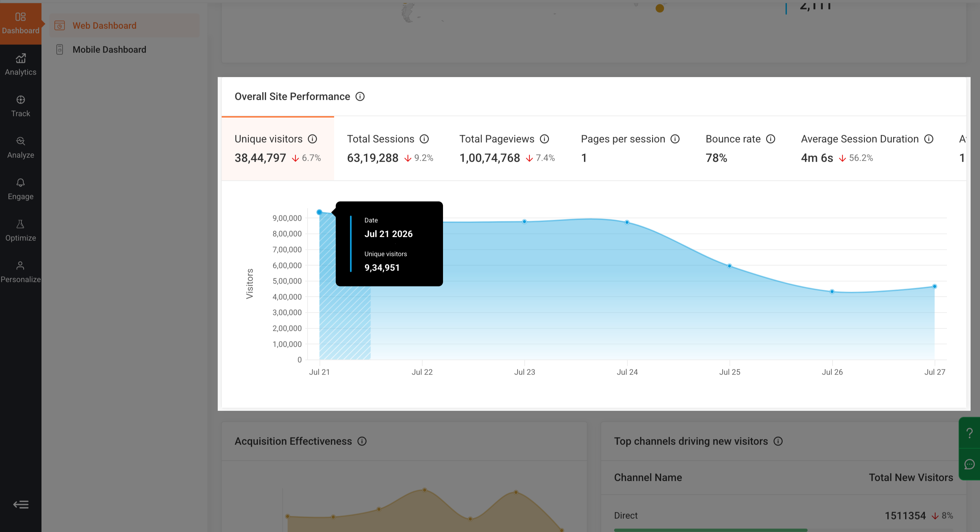Open the Analyze sidebar section
Viewport: 980px width, 532px height.
20,147
